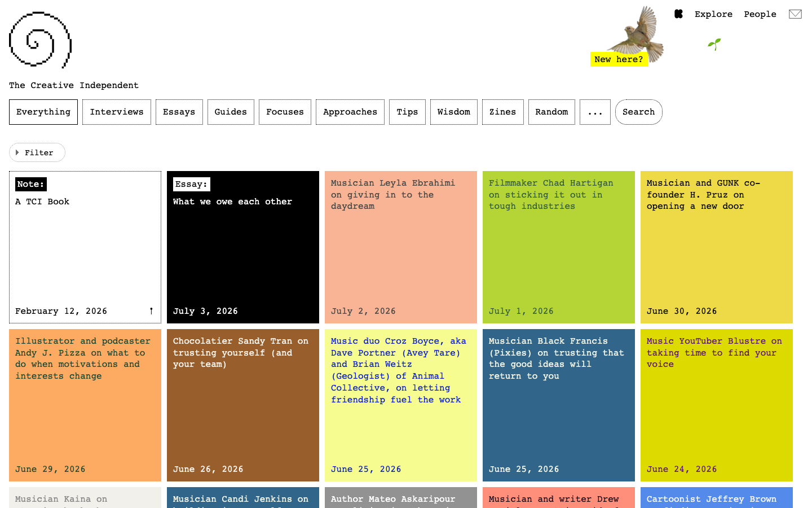812x508 pixels.
Task: Click the date "June 24, 2026"
Action: 682,469
